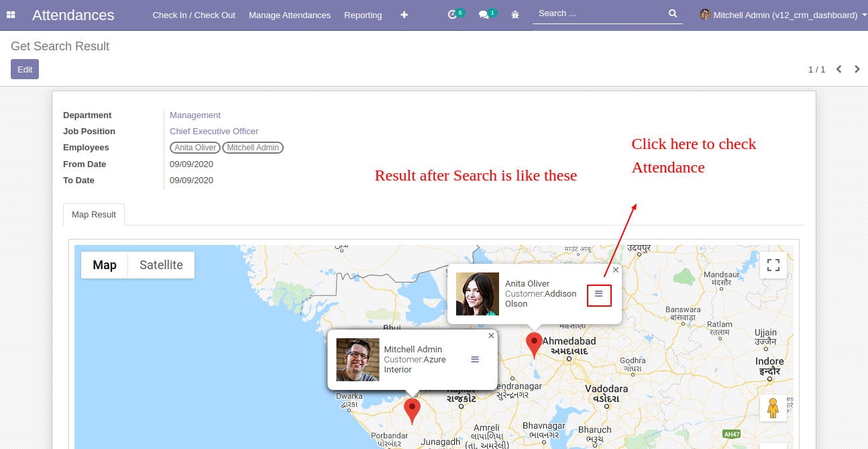Click the Edit button
The image size is (868, 449).
click(25, 69)
